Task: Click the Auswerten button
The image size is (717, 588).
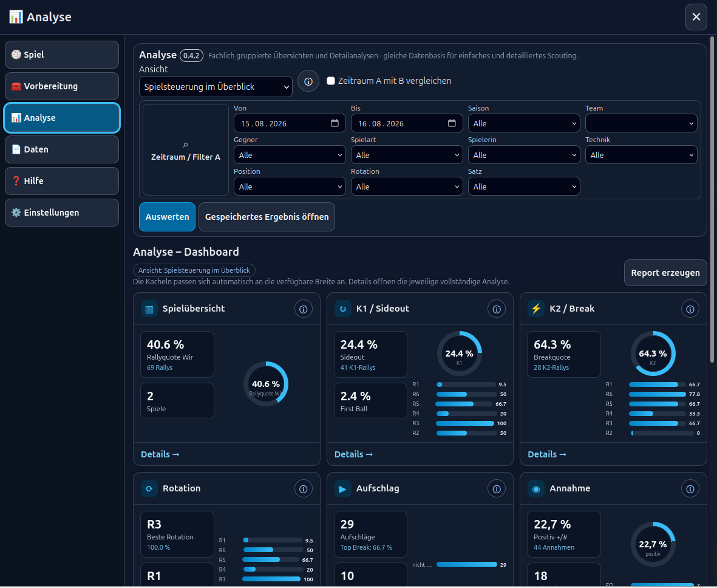Action: pos(167,217)
